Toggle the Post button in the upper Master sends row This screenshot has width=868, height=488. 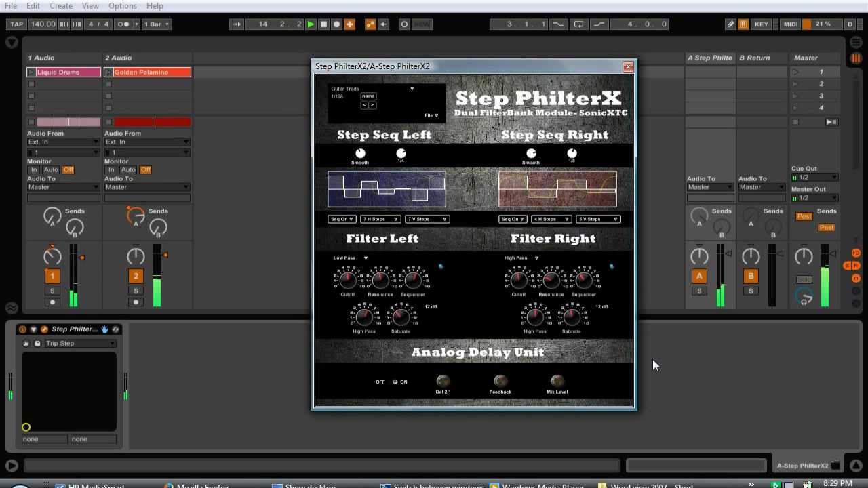tap(804, 217)
